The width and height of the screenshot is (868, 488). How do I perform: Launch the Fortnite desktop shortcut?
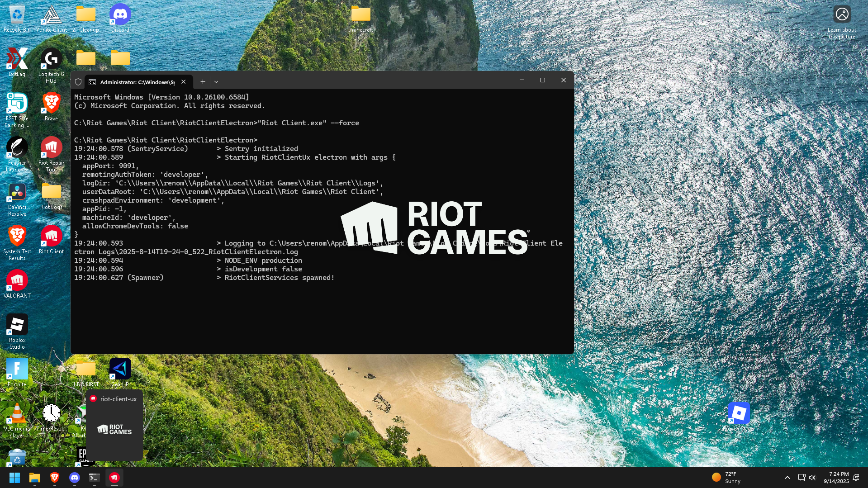pos(17,373)
